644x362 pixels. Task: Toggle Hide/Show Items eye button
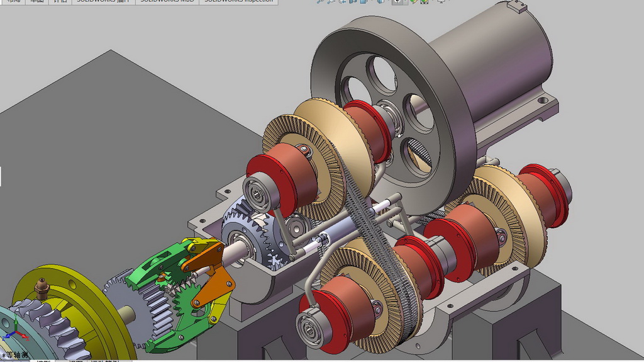point(397,1)
